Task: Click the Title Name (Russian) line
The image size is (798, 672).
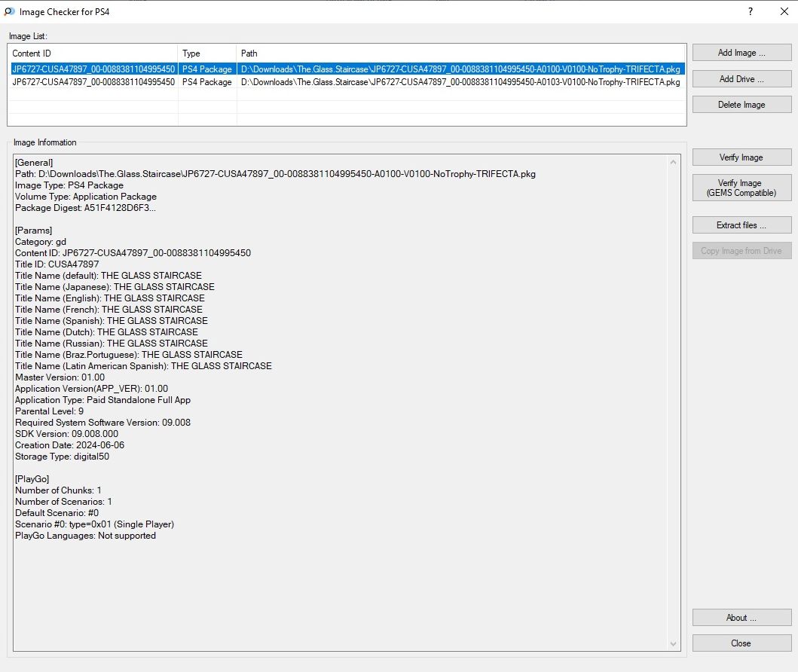Action: pos(112,343)
